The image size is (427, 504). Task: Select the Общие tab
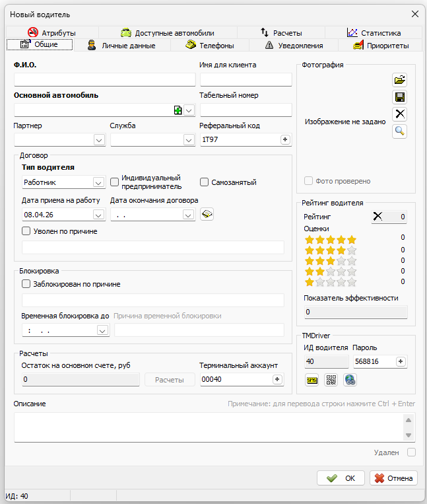point(40,44)
